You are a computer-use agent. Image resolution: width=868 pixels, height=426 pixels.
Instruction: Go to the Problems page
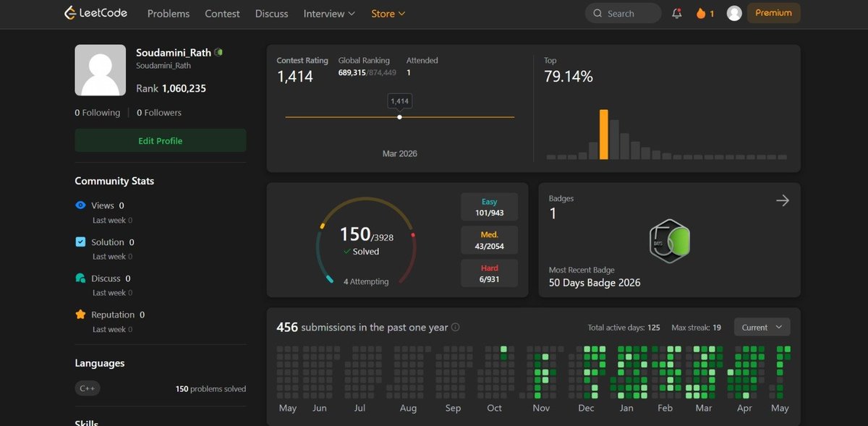pyautogui.click(x=169, y=13)
